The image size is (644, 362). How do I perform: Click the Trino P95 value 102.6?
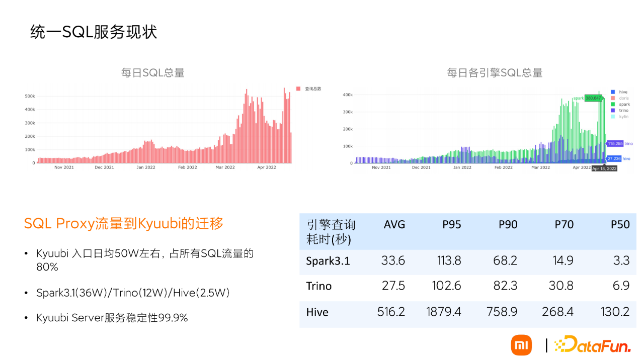447,286
